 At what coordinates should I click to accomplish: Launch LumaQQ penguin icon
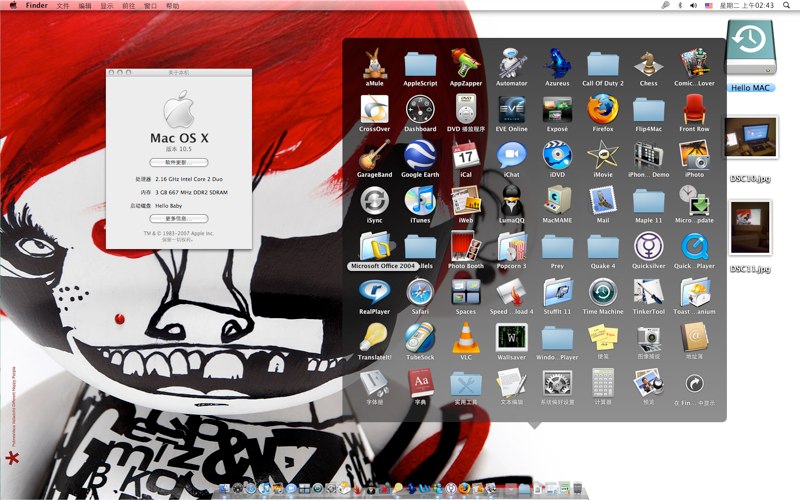tap(511, 201)
